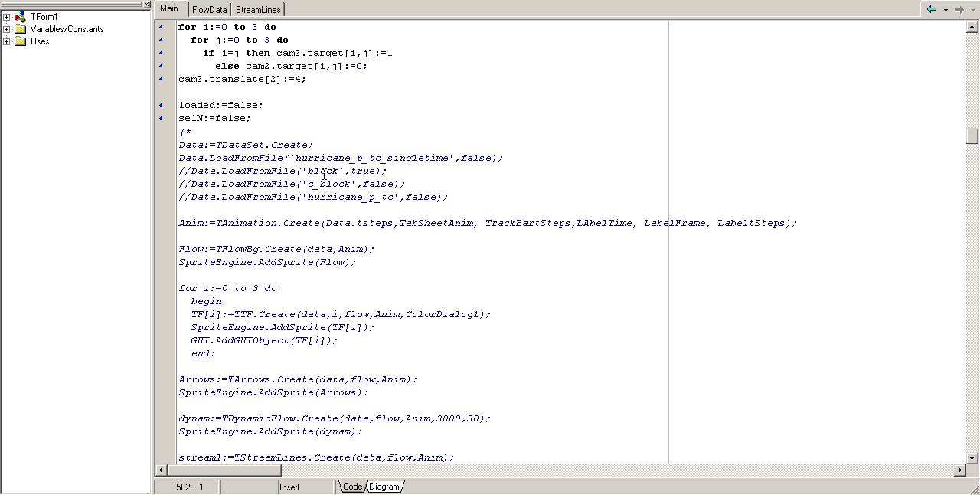
Task: Switch to the StreamLines tab
Action: (258, 9)
